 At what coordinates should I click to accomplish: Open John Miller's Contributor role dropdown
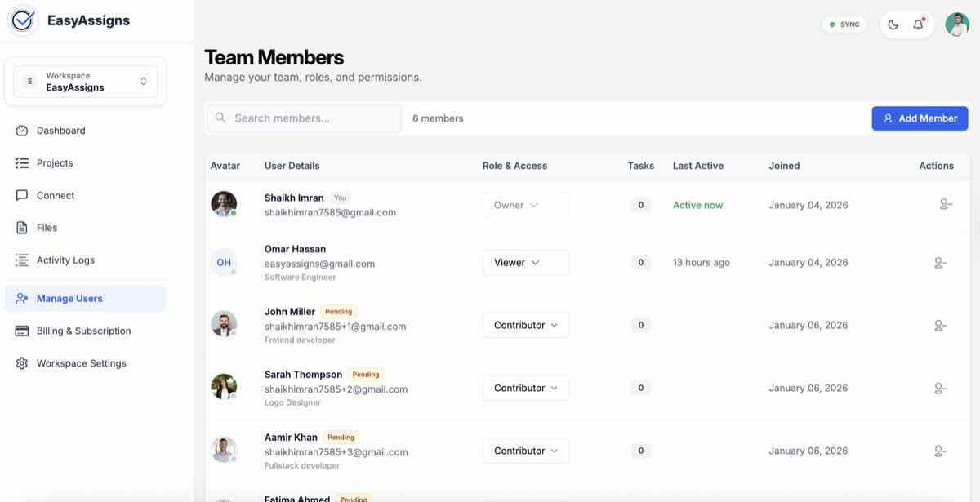coord(525,325)
